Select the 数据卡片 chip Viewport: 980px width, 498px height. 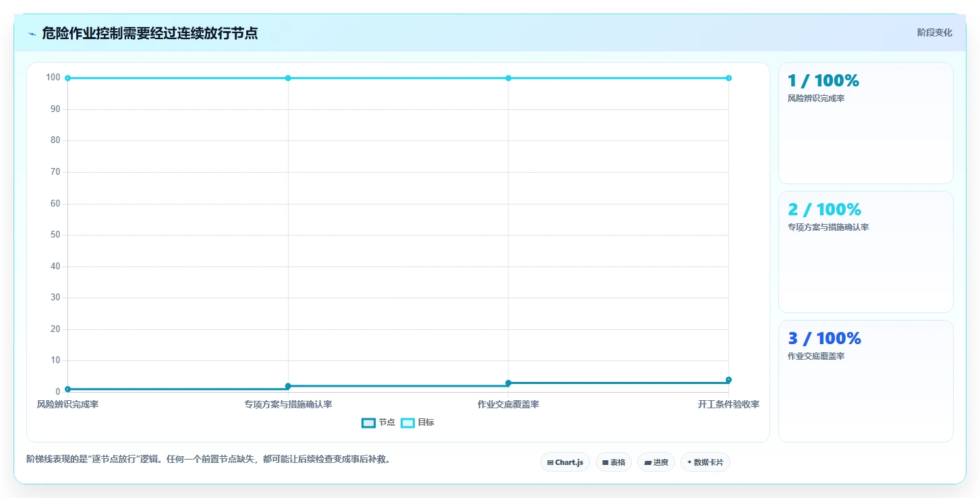coord(705,462)
